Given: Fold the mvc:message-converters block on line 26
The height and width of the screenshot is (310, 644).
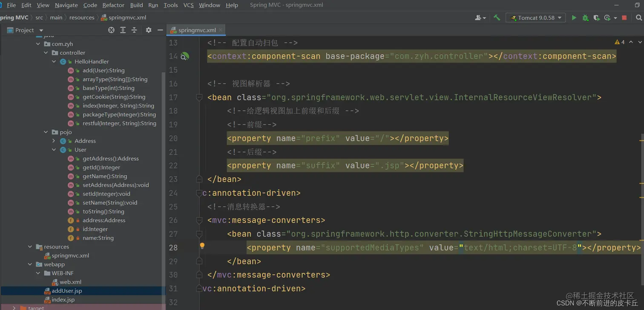Looking at the screenshot, I should point(199,220).
